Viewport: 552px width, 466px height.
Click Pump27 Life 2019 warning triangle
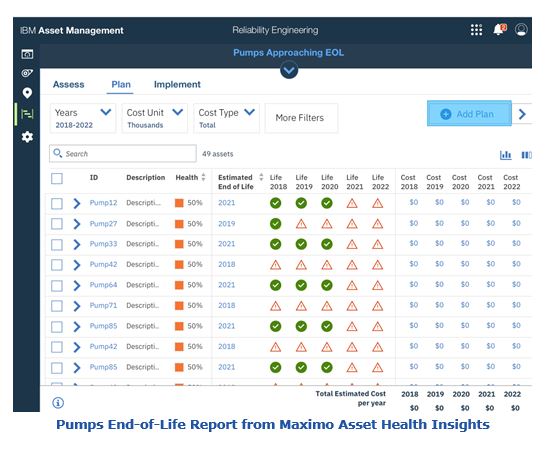coord(301,224)
